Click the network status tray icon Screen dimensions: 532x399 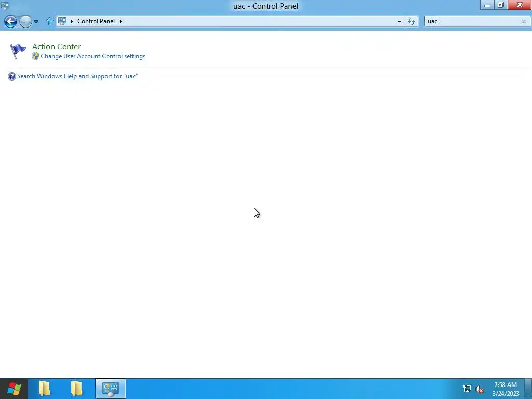[x=467, y=389]
